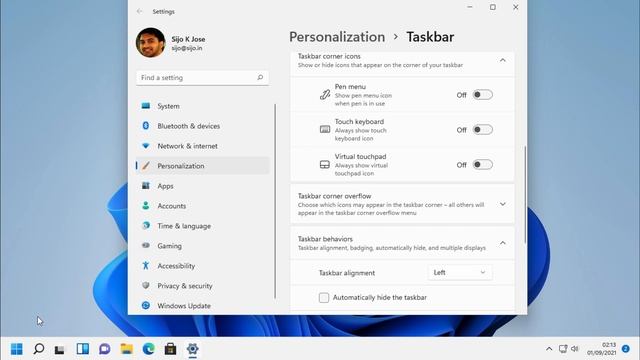Click the Network wifi icon in sidebar
640x360 pixels.
[146, 146]
